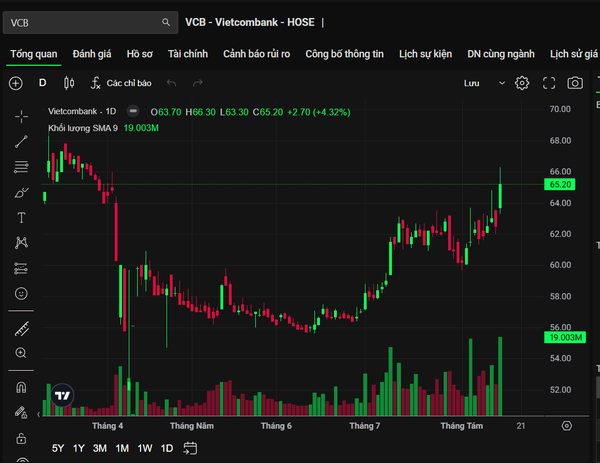Switch to the Tài chính tab
Screen dimensions: 600x463
point(188,54)
